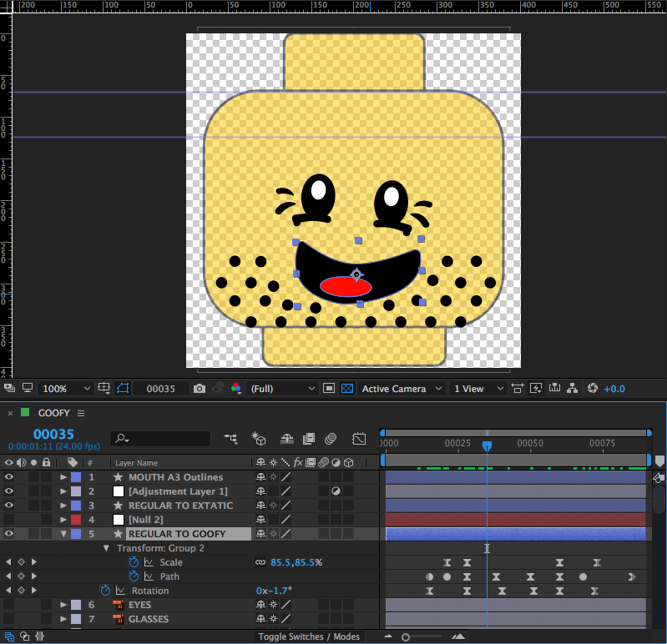The height and width of the screenshot is (644, 667).
Task: Open the Active Camera view dropdown
Action: (x=400, y=389)
